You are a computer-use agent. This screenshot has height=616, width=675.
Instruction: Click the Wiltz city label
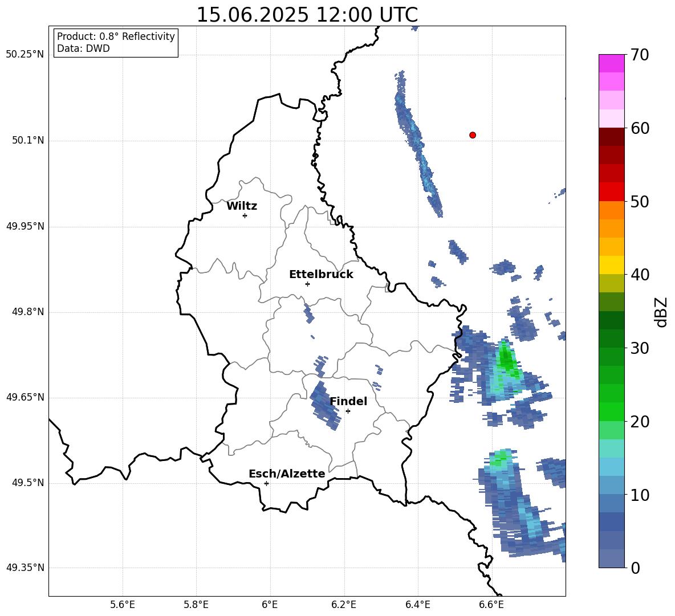(x=242, y=206)
